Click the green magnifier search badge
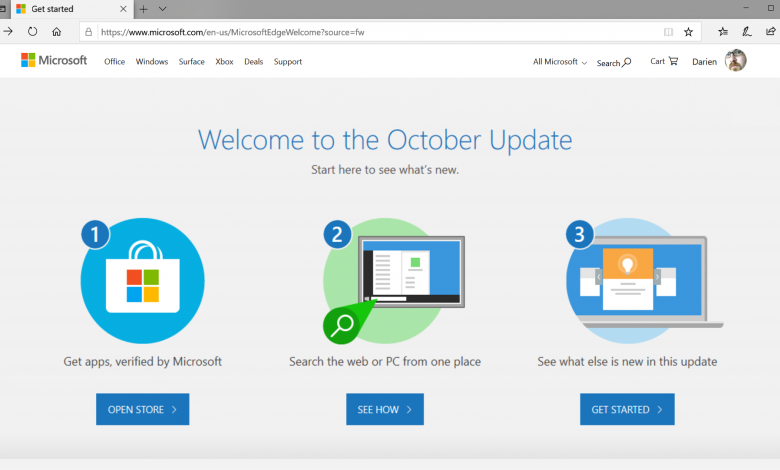780x470 pixels. point(342,326)
